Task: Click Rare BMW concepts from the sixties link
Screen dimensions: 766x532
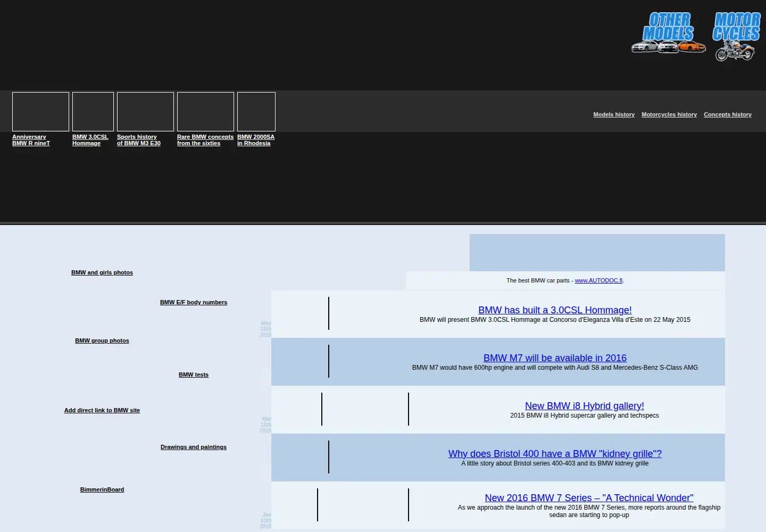Action: tap(205, 140)
